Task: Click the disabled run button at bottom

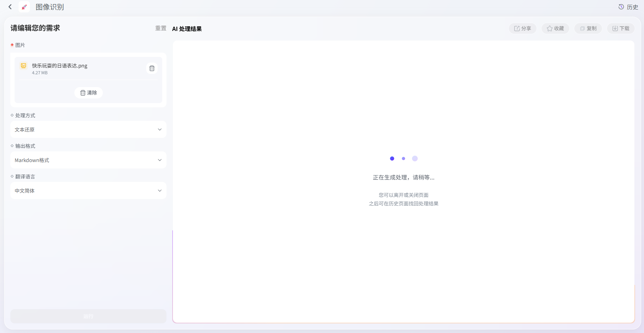Action: point(88,316)
